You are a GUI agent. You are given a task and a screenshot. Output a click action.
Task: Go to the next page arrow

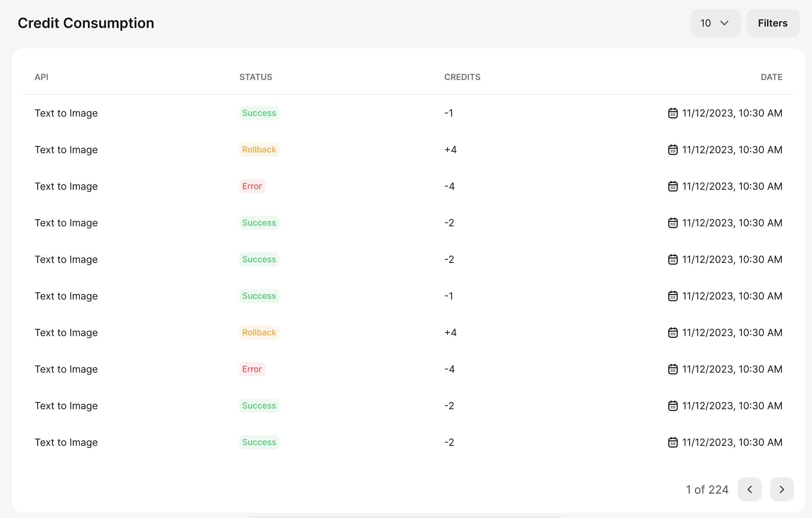click(x=782, y=489)
